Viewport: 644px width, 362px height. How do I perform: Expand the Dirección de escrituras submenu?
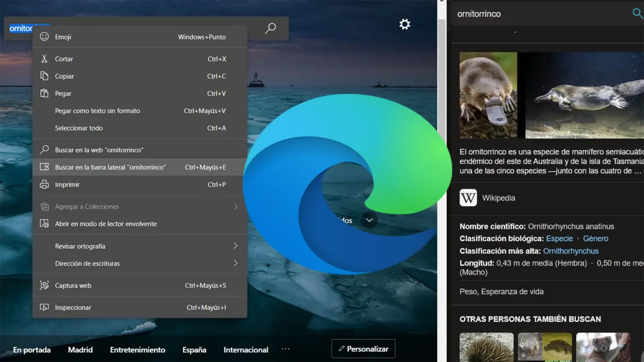[x=235, y=263]
